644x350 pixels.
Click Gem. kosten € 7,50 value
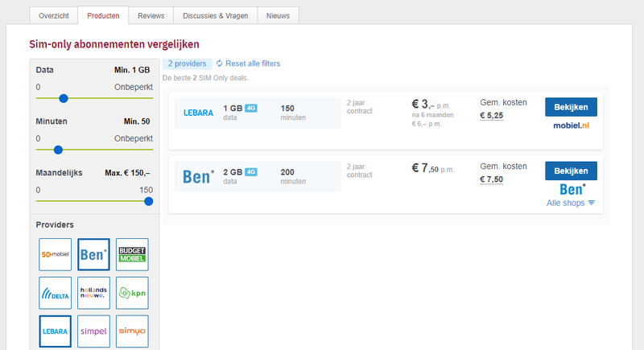coord(491,179)
